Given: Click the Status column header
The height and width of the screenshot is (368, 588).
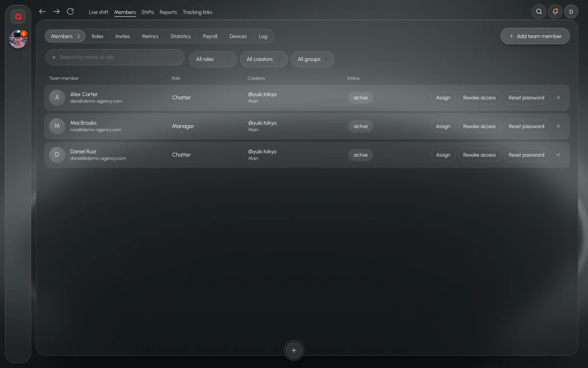Looking at the screenshot, I should pos(353,79).
